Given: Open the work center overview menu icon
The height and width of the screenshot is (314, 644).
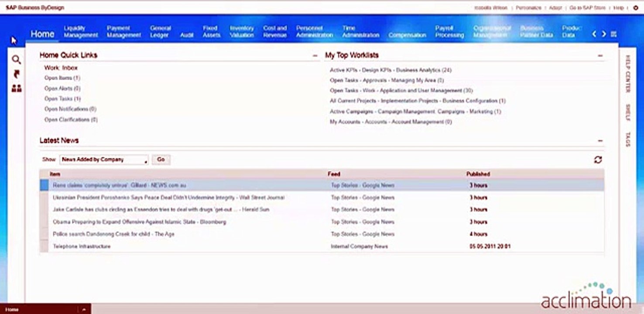Looking at the screenshot, I should [x=613, y=34].
